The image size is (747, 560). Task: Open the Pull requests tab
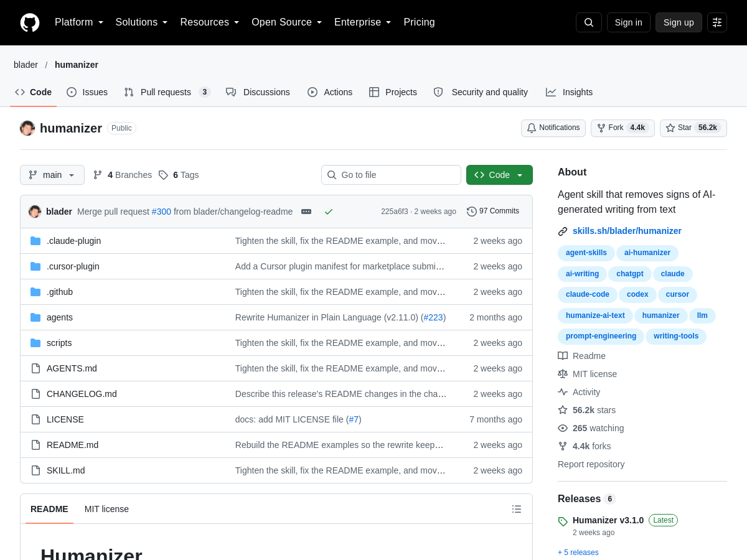(x=167, y=92)
